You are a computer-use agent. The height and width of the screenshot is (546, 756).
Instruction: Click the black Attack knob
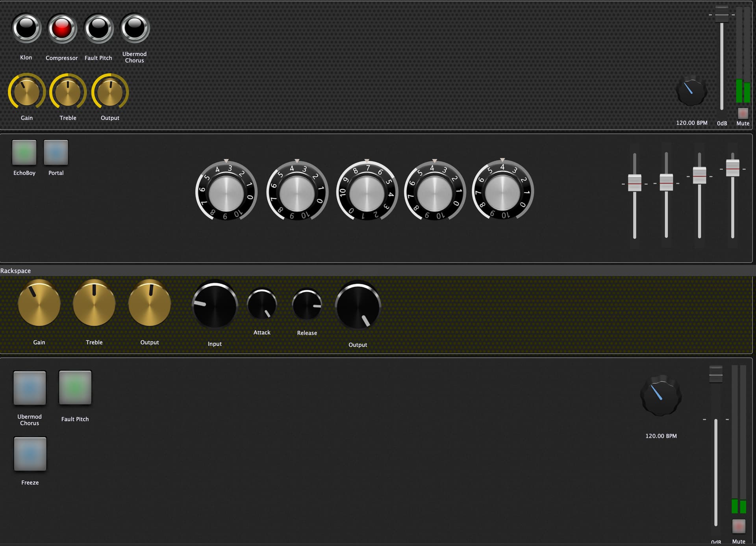[x=262, y=304]
